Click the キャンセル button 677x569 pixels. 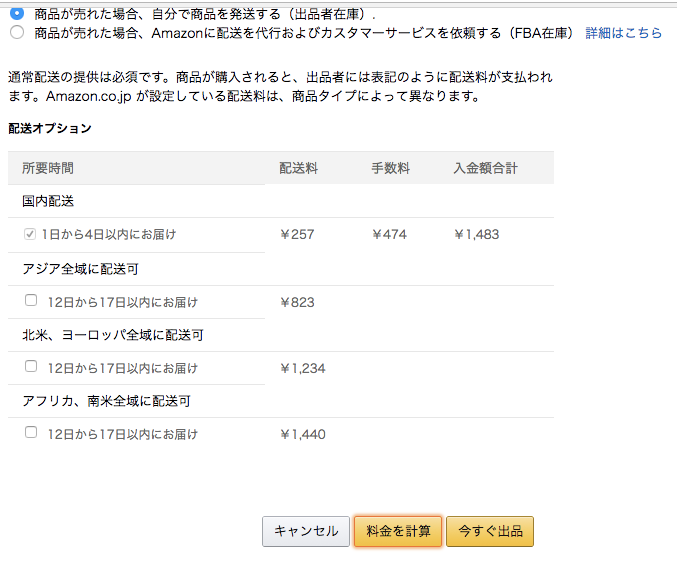click(x=306, y=531)
